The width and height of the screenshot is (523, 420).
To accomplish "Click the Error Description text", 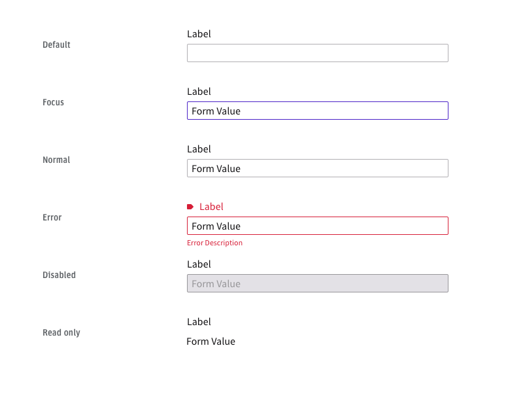I will (x=214, y=243).
